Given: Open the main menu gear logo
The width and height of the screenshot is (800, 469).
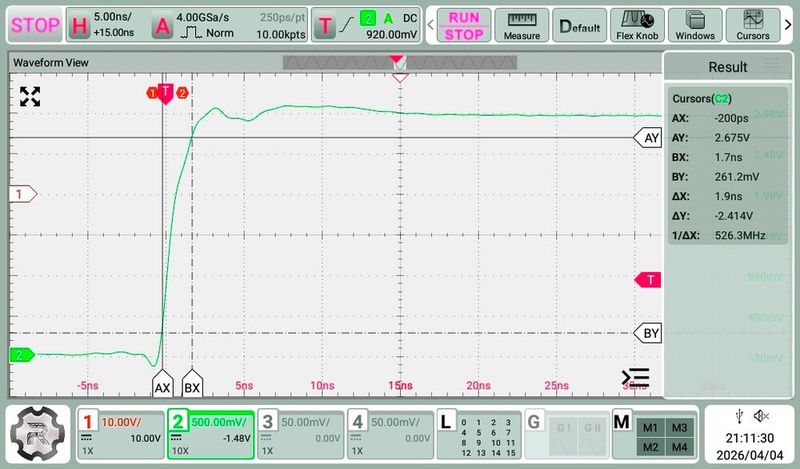Looking at the screenshot, I should point(38,434).
